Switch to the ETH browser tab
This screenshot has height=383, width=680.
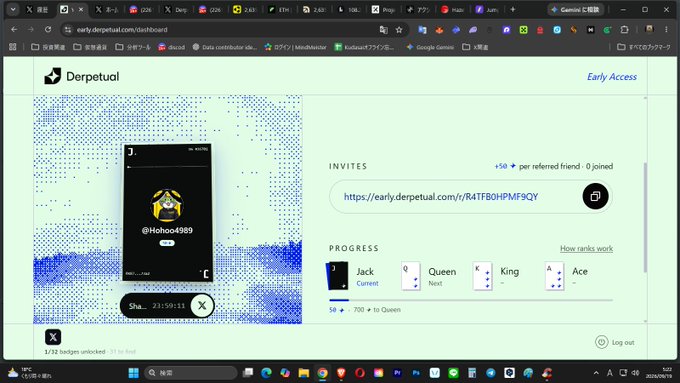[x=279, y=9]
